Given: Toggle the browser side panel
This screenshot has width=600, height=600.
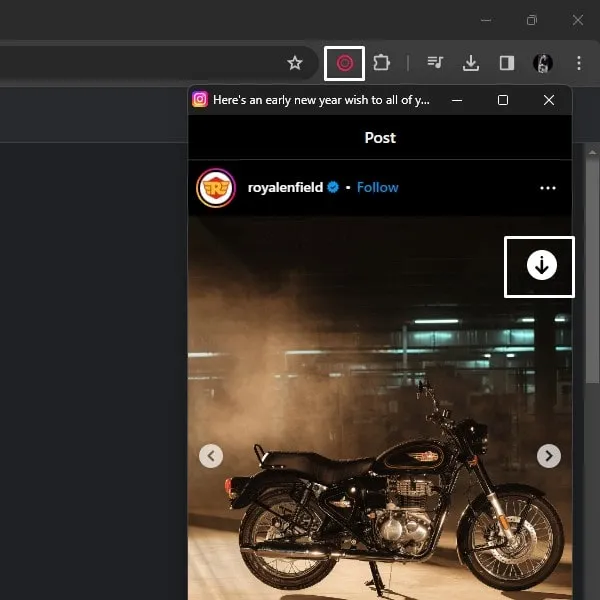Looking at the screenshot, I should pos(507,63).
